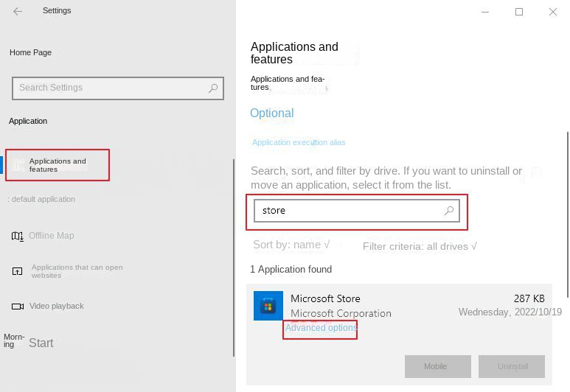This screenshot has width=570, height=392.
Task: Select the default application sidebar item
Action: click(x=42, y=199)
